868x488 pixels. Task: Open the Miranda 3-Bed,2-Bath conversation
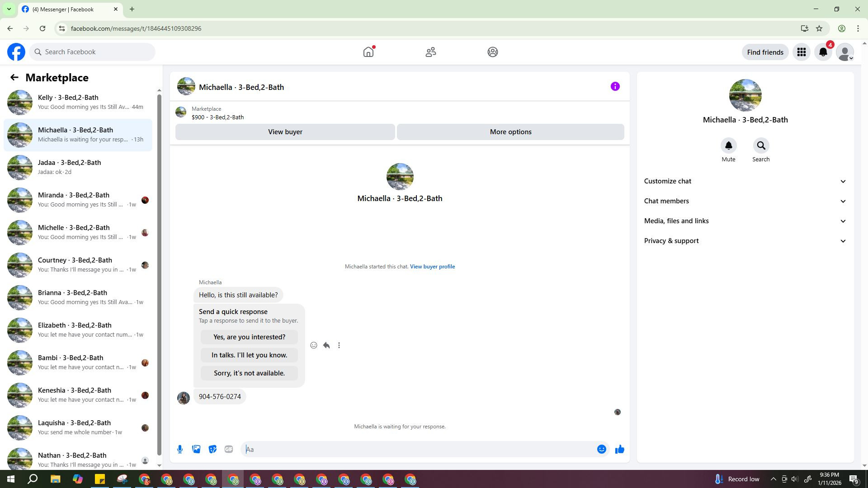pyautogui.click(x=78, y=200)
